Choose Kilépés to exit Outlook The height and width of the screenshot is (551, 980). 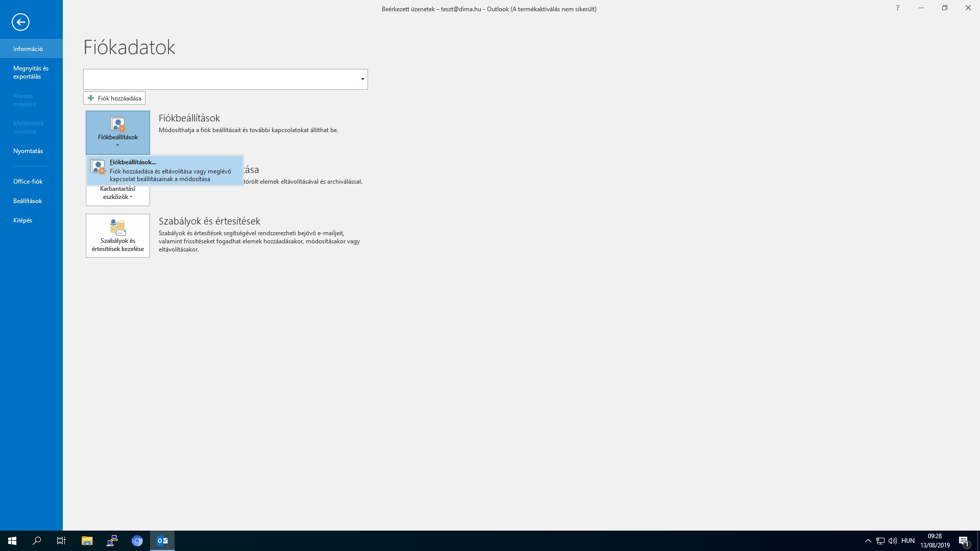(31, 220)
